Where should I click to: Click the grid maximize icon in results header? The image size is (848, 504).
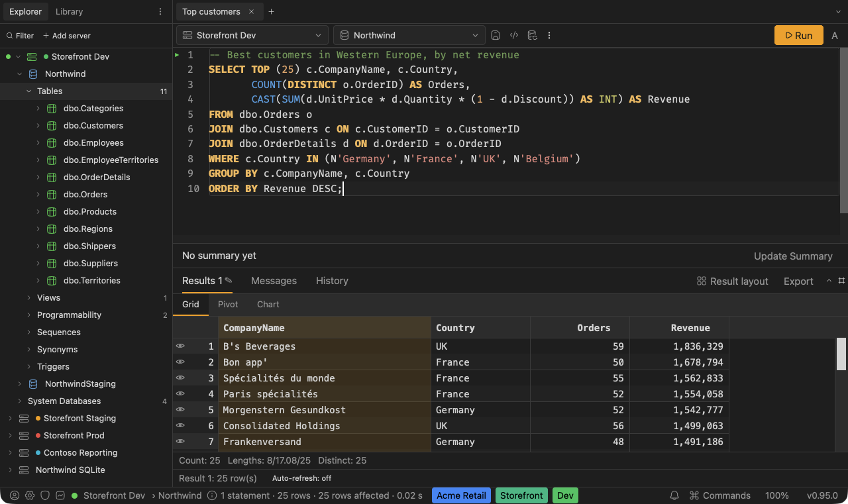coord(842,281)
